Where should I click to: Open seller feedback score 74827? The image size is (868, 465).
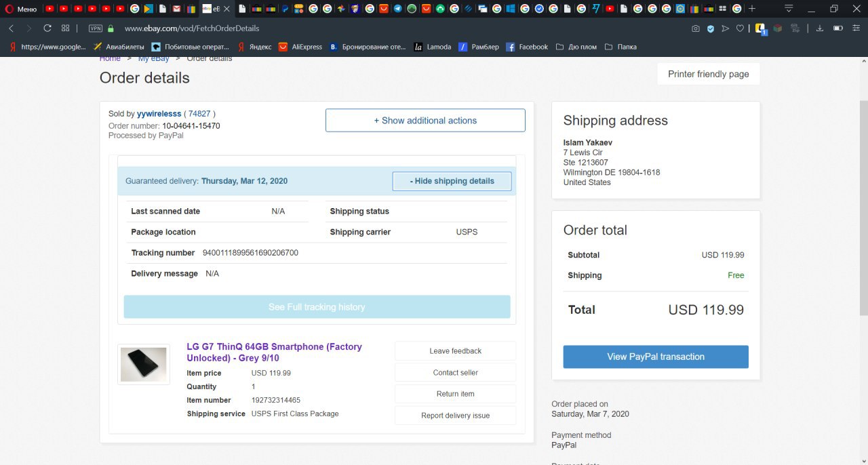pyautogui.click(x=199, y=114)
